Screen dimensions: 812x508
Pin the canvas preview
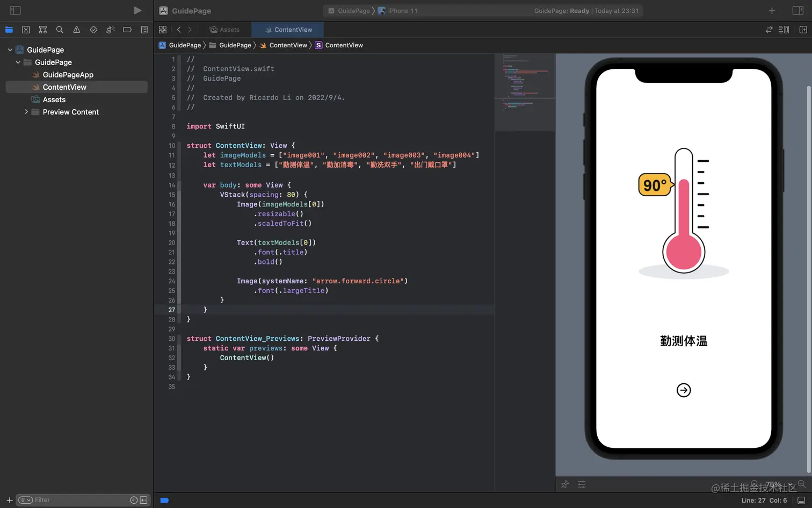[565, 484]
